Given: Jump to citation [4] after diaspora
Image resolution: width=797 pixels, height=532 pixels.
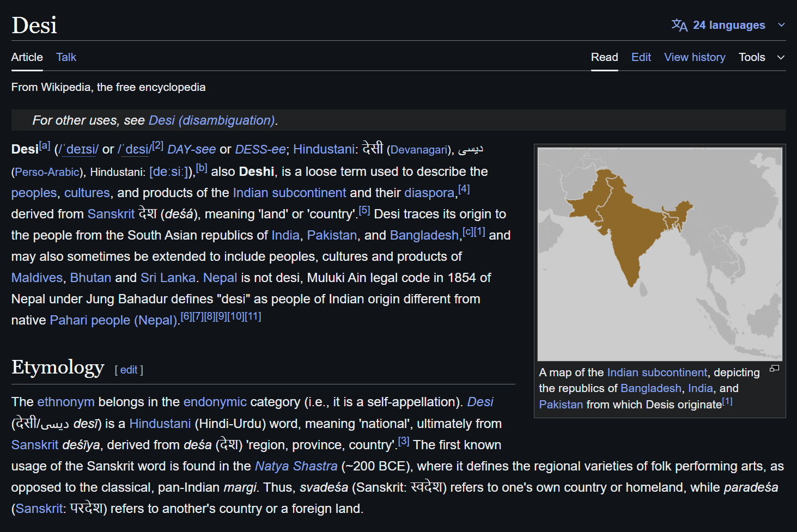Looking at the screenshot, I should click(x=464, y=189).
